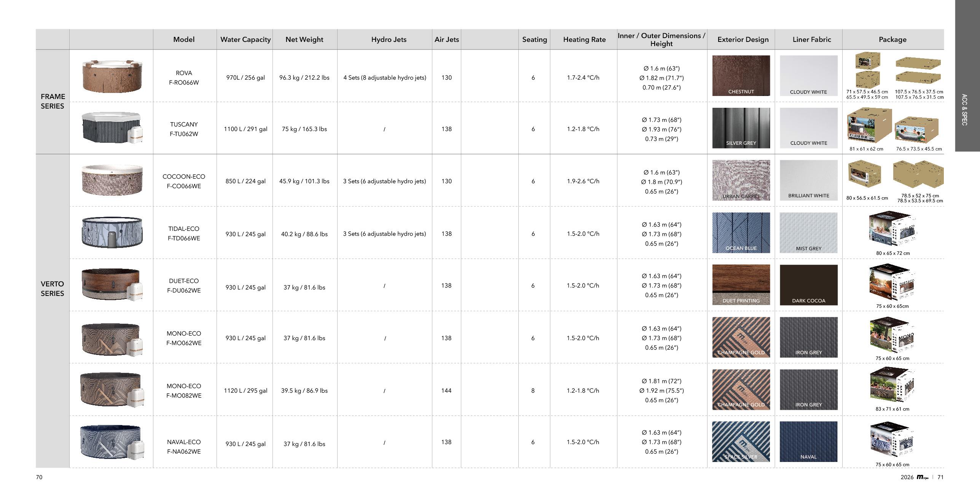Select the NAVAL liner fabric swatch

click(808, 441)
